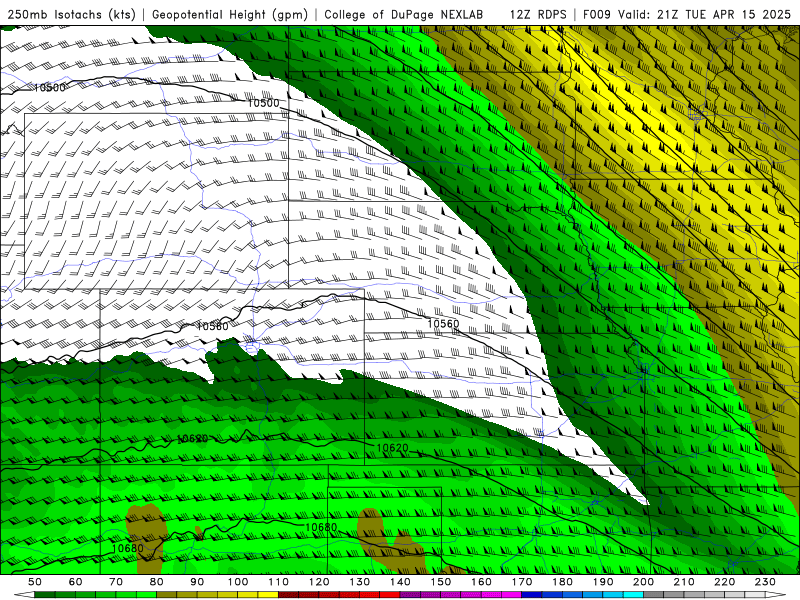
Task: Click the 180 value on the color scale
Action: (562, 582)
